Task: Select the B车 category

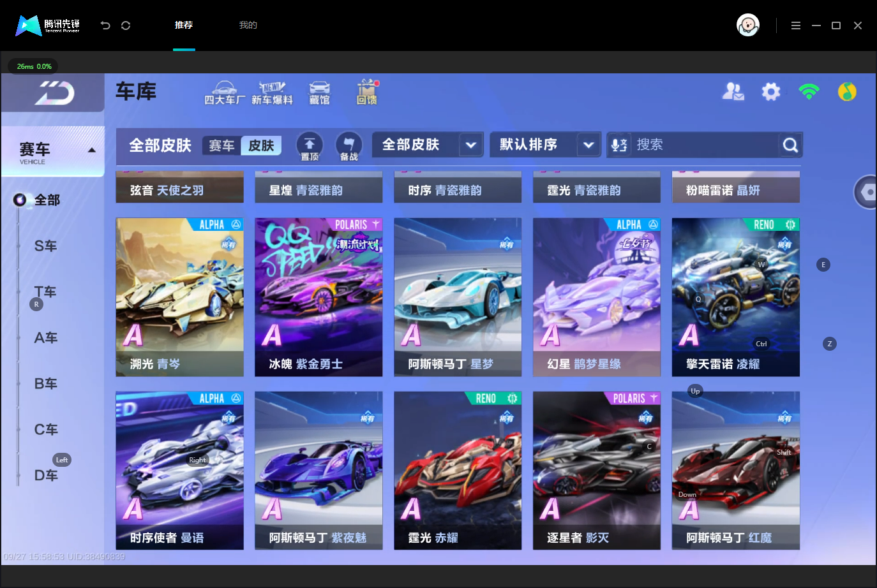Action: point(45,384)
